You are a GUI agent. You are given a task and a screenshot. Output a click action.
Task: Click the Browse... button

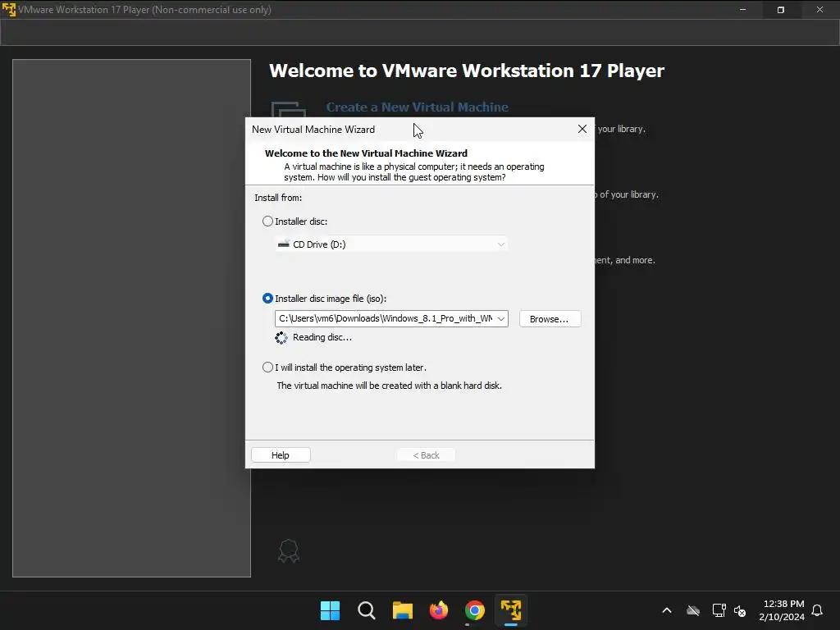click(x=550, y=319)
